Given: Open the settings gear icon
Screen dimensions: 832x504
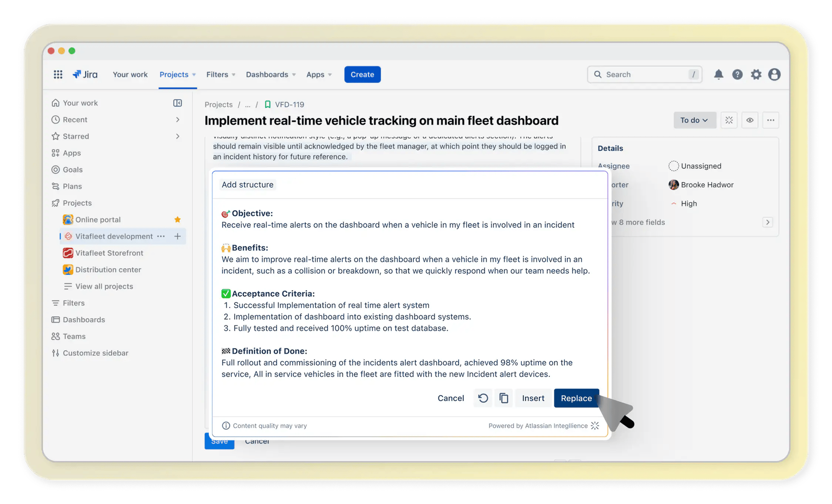Looking at the screenshot, I should coord(756,74).
